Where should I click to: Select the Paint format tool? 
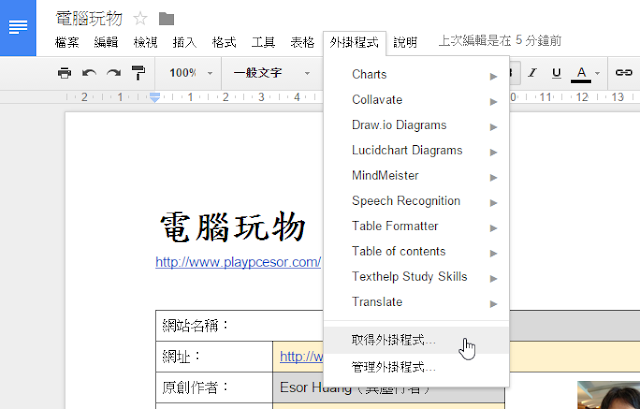(x=138, y=73)
